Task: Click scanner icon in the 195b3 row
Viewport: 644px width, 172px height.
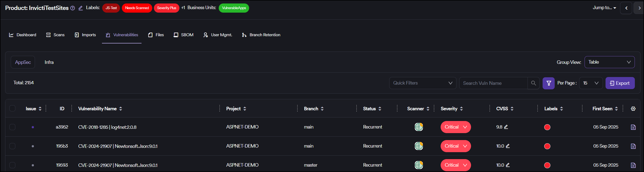Action: click(x=419, y=146)
